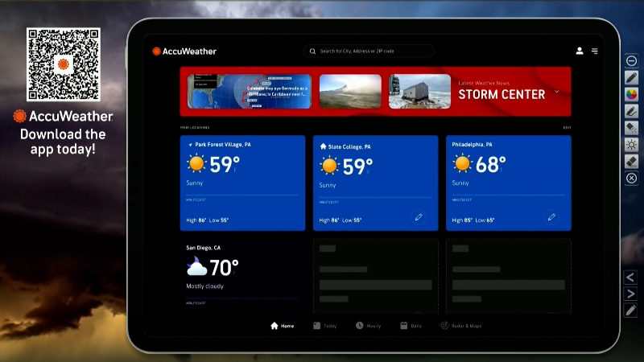Open the color wheel picker
The height and width of the screenshot is (362, 644).
pos(631,94)
